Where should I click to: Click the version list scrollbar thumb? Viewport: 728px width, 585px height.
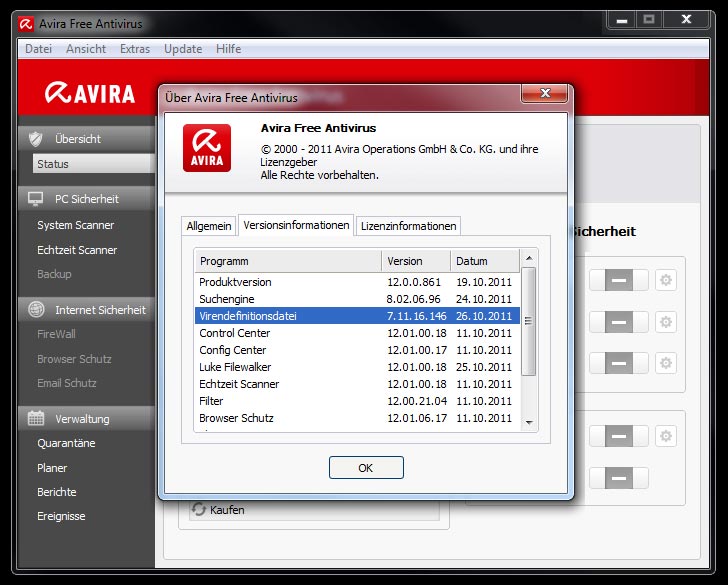click(529, 321)
